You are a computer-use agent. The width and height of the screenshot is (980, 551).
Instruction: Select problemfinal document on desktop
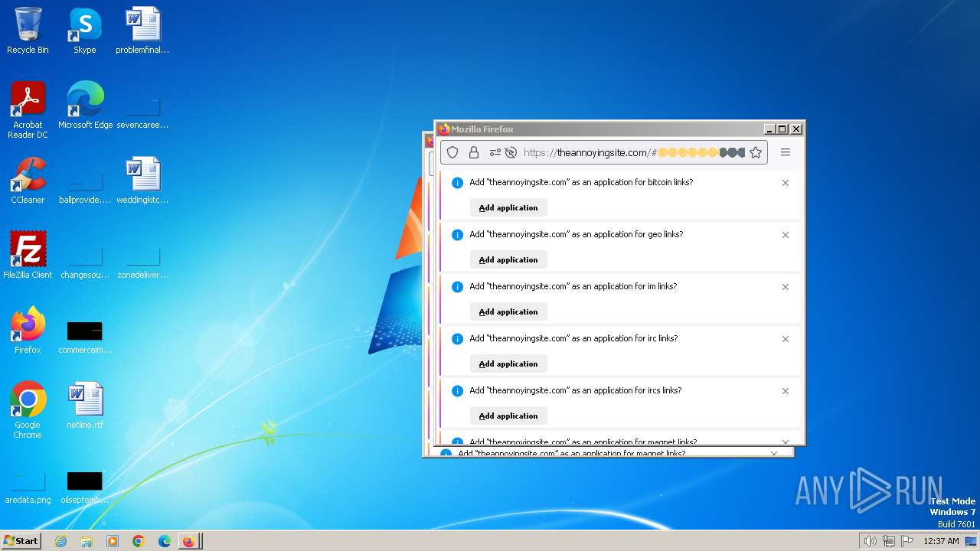(x=142, y=31)
